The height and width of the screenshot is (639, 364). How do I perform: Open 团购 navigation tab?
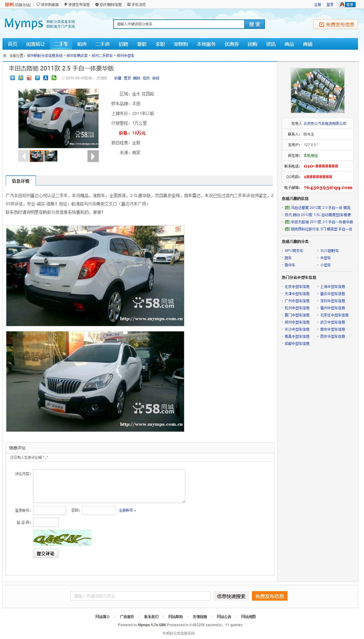coord(252,44)
